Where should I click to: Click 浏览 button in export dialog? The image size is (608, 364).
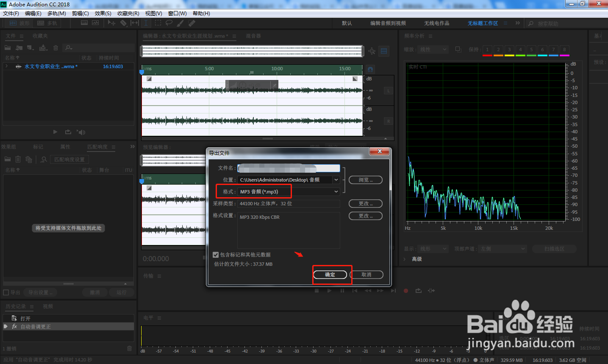366,180
